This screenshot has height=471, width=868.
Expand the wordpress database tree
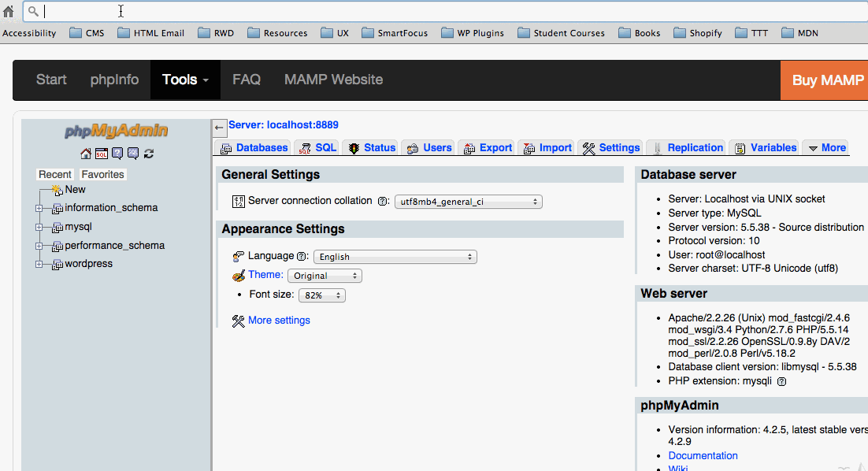(39, 265)
